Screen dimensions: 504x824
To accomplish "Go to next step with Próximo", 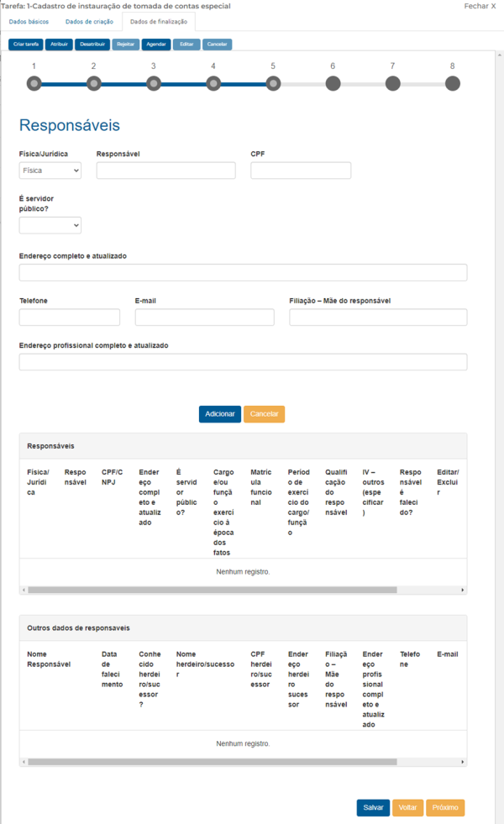I will pos(445,808).
